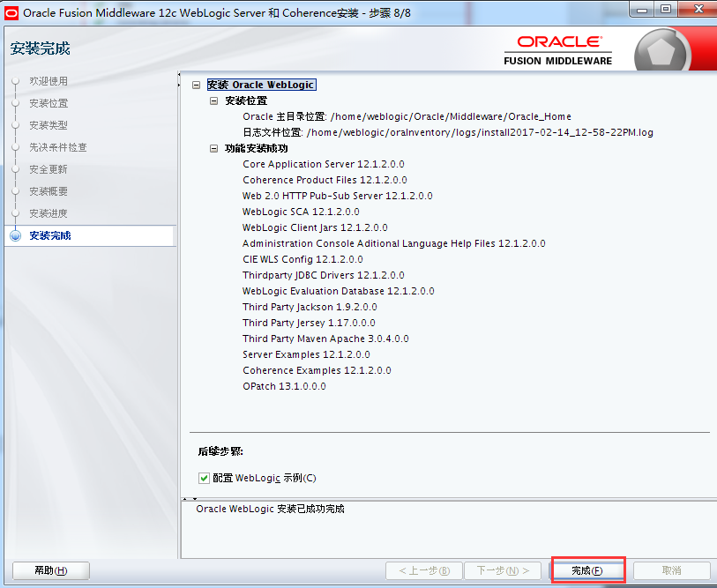The width and height of the screenshot is (717, 588).
Task: Click the sidebar splitter collapse arrows
Action: (179, 79)
